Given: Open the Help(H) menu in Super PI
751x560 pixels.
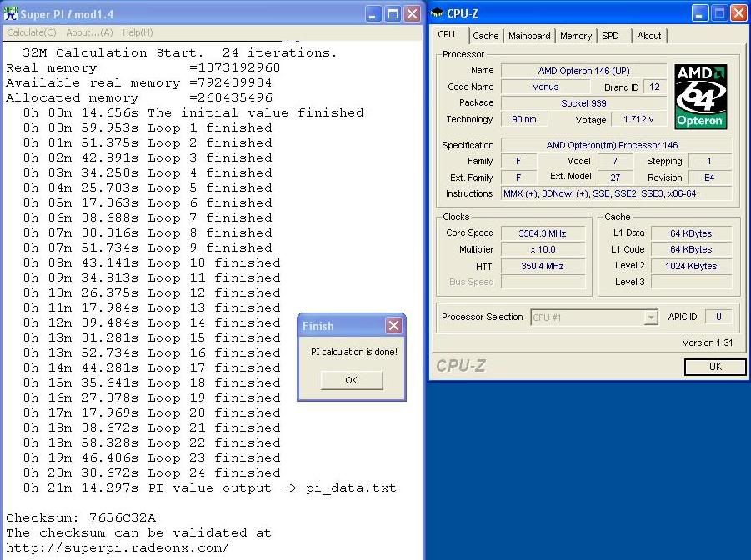Looking at the screenshot, I should click(x=138, y=32).
